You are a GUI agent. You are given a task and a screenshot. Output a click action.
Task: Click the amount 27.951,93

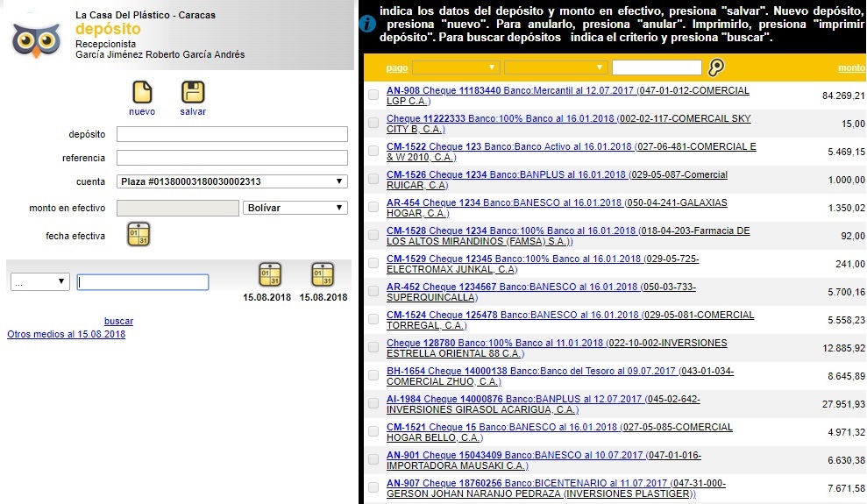coord(843,405)
